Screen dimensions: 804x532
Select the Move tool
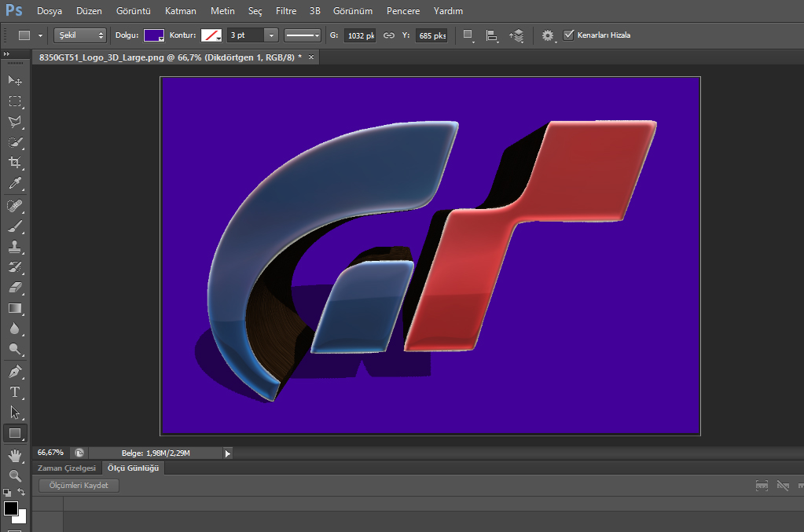point(15,80)
